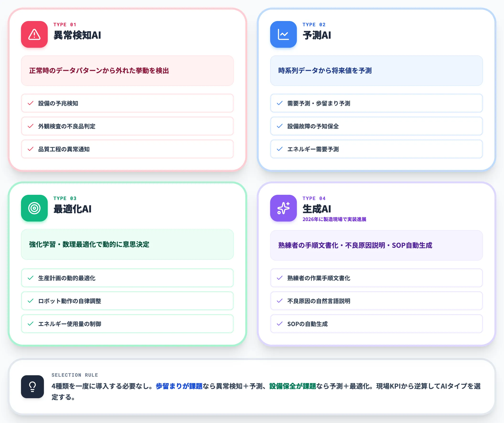Click the TYPE 02 label

coord(314,25)
